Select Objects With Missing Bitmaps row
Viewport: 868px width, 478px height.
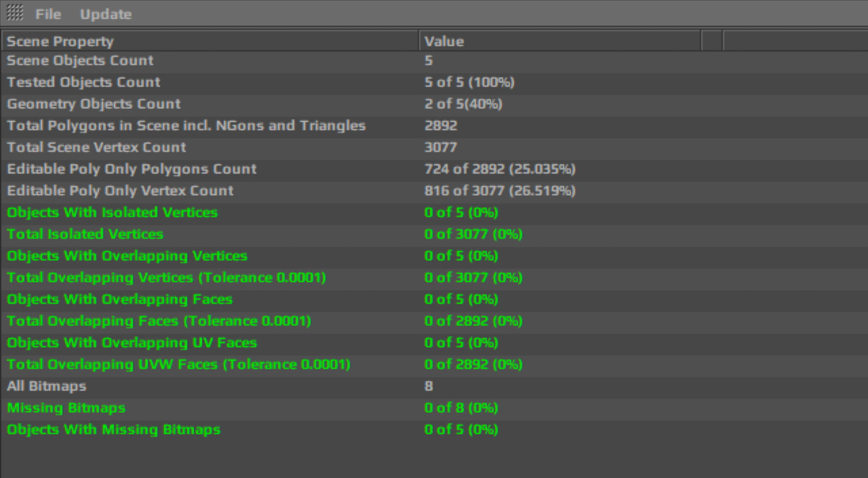[x=434, y=430]
